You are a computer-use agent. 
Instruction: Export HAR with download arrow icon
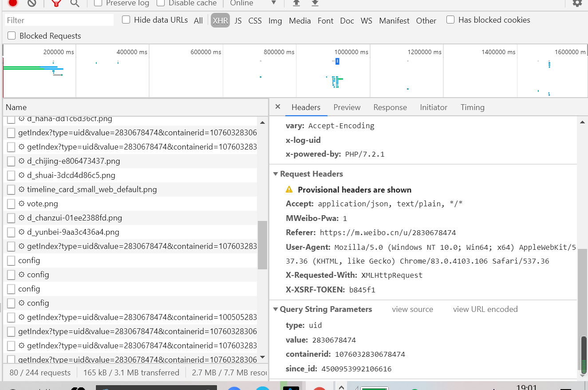coord(315,3)
